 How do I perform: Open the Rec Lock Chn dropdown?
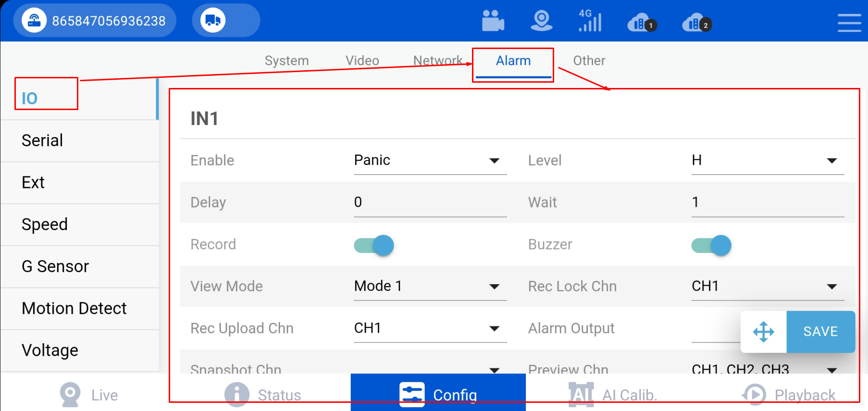pos(768,286)
